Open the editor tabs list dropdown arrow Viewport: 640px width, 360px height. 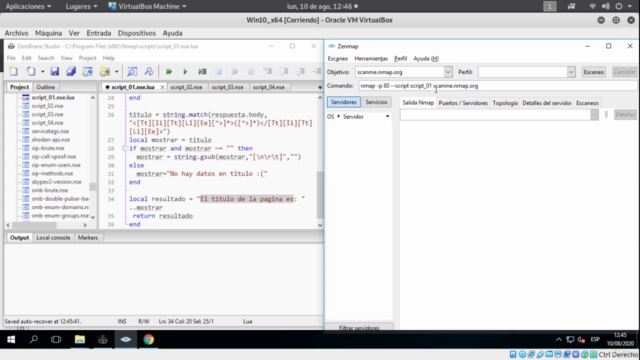pyautogui.click(x=320, y=87)
